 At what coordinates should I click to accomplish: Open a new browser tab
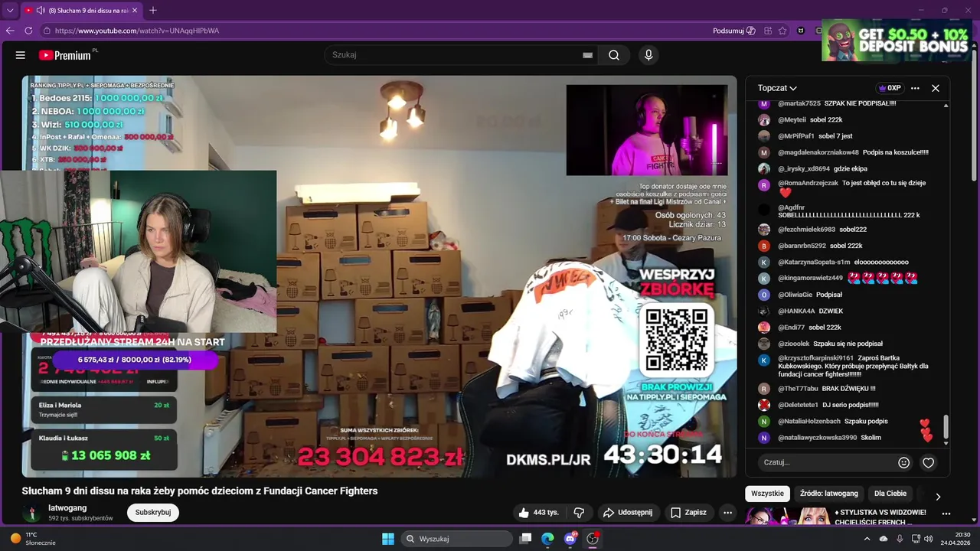tap(153, 11)
